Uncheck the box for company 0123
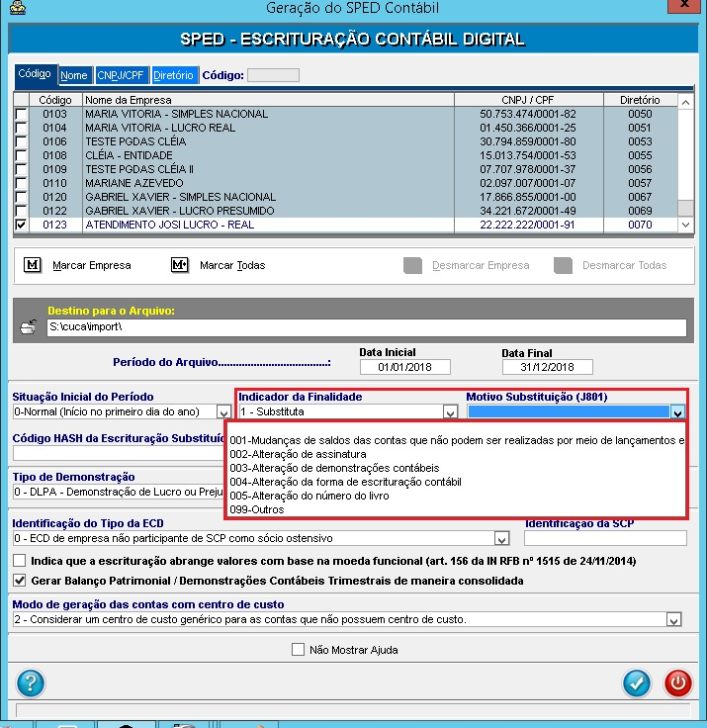707x728 pixels. coord(21,225)
